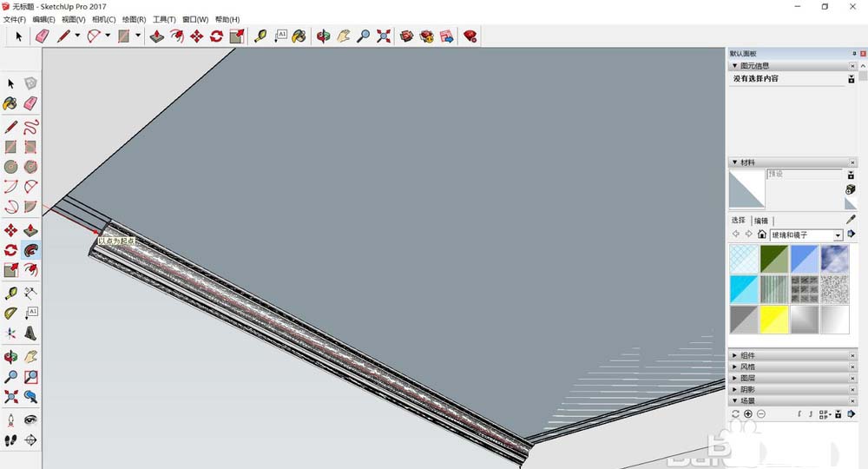Click the add scene plus button
868x469 pixels.
(748, 414)
